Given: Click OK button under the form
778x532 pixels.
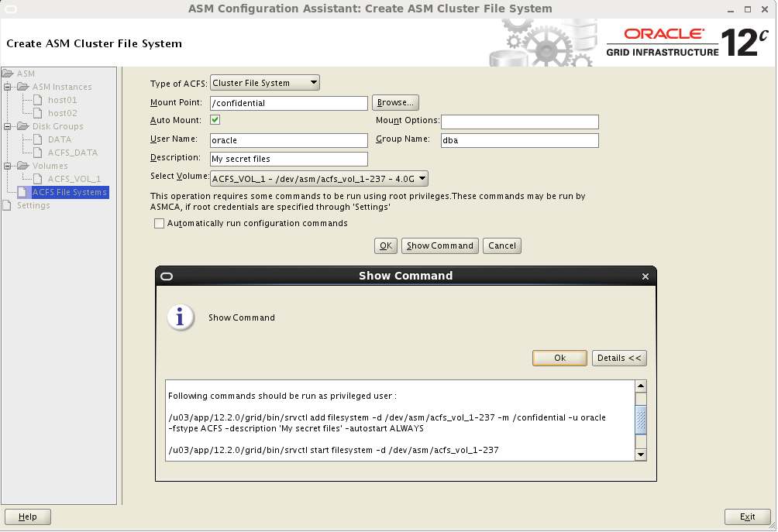Looking at the screenshot, I should point(386,246).
